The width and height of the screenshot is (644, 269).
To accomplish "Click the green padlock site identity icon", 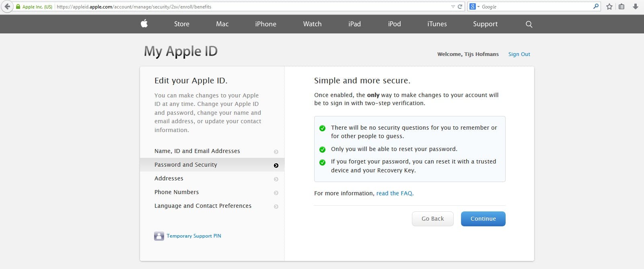I will [18, 6].
